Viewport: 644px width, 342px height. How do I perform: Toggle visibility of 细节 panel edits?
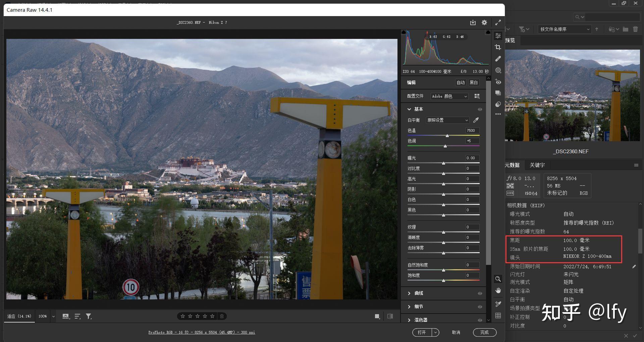pyautogui.click(x=480, y=307)
